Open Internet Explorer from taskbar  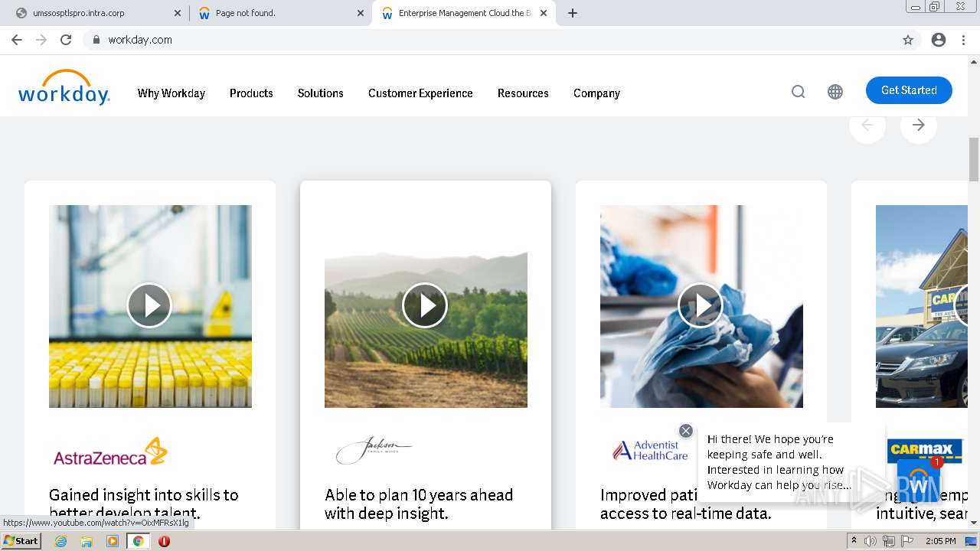[60, 541]
